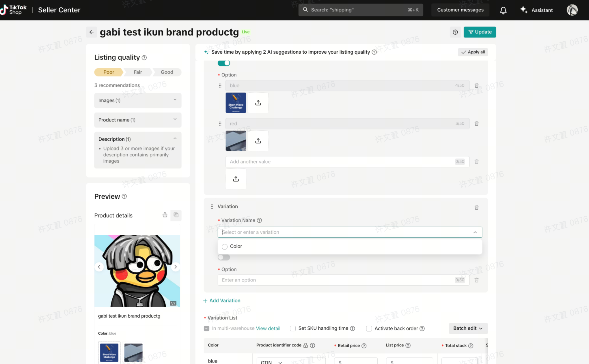589x364 pixels.
Task: Click the Update button
Action: point(480,32)
